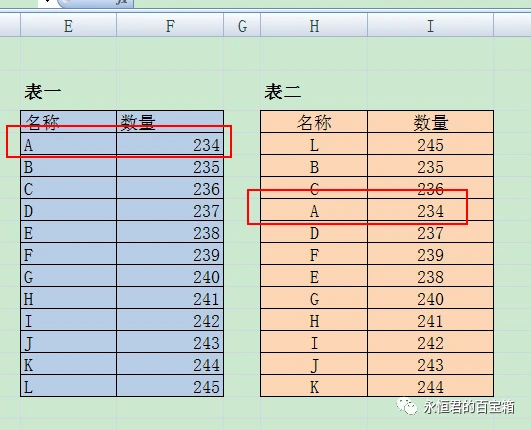Image resolution: width=531 pixels, height=430 pixels.
Task: Select 数量 header in orange table
Action: tap(430, 122)
